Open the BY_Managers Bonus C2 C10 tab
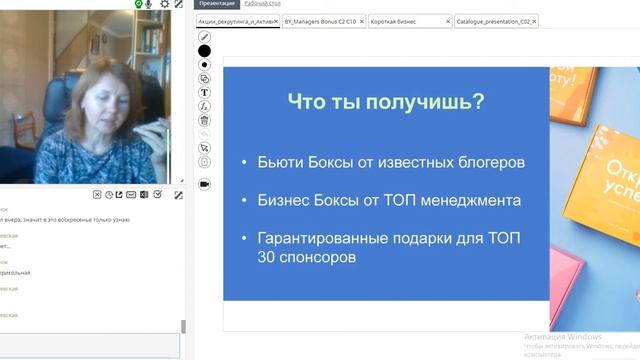 click(x=320, y=22)
